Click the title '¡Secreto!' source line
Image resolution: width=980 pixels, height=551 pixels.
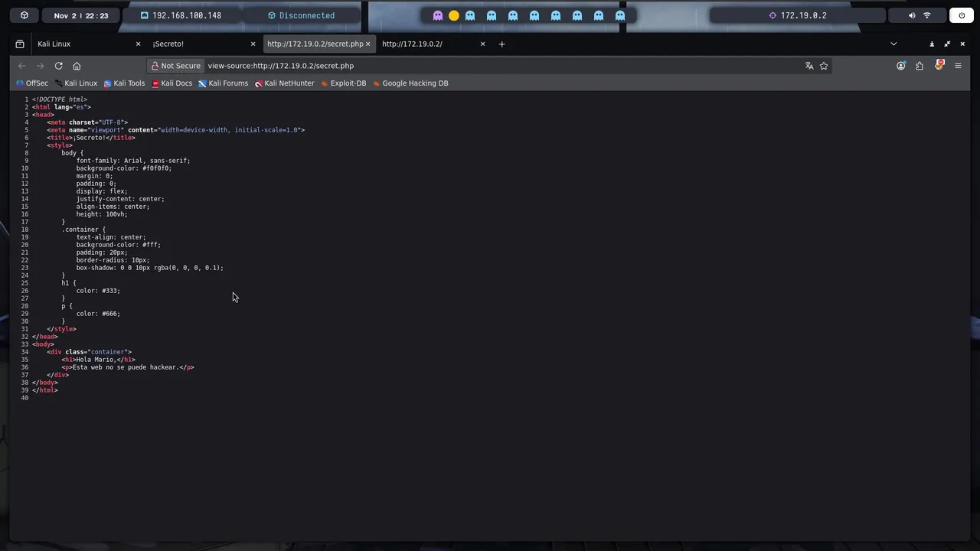91,138
